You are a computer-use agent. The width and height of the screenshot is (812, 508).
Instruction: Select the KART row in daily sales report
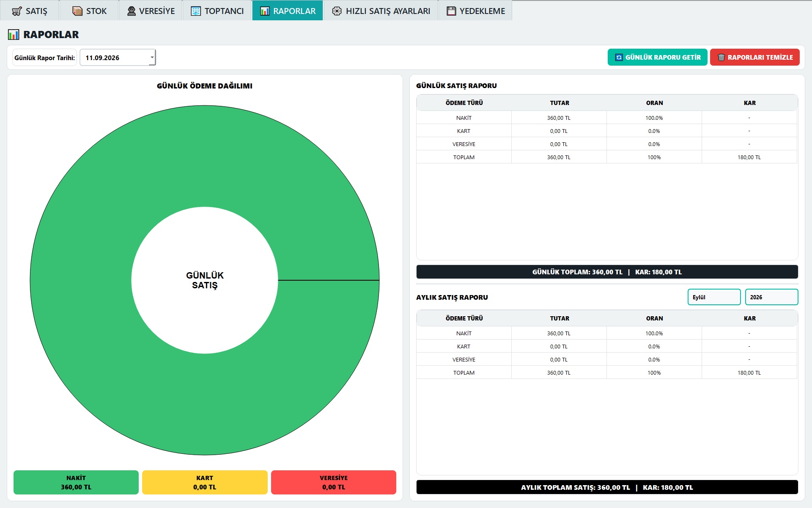(x=606, y=131)
